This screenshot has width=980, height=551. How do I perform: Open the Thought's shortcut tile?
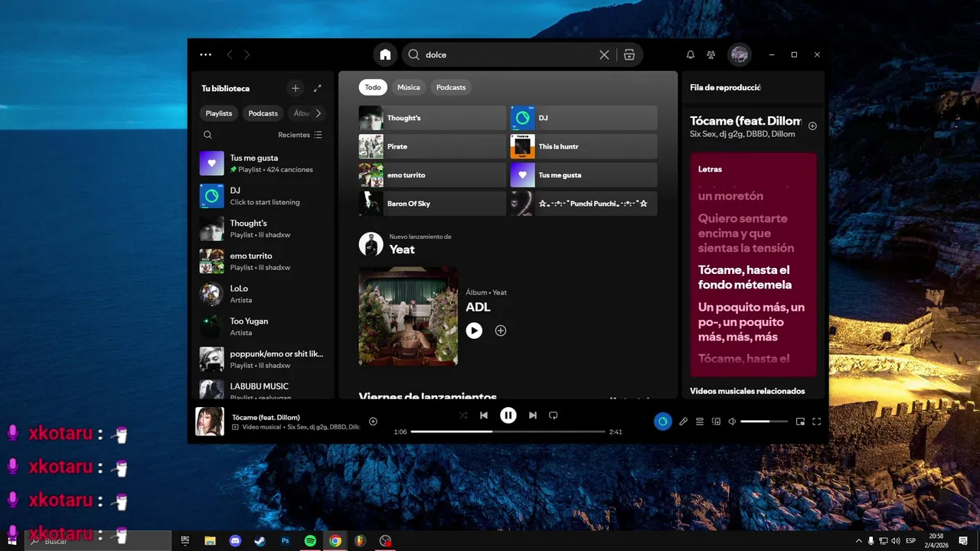[x=433, y=118]
